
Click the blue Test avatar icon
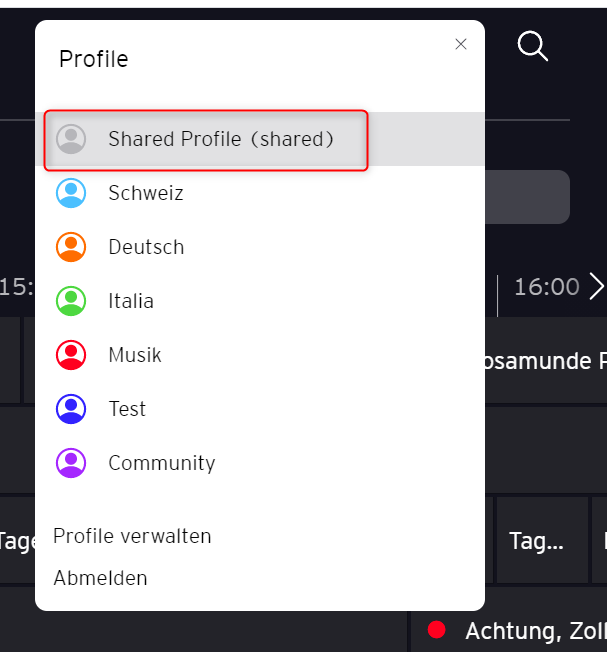71,409
